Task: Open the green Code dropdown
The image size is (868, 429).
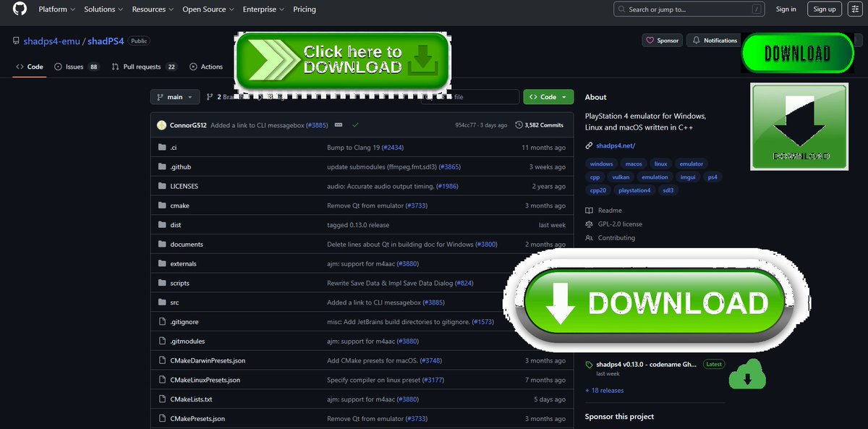Action: (x=548, y=97)
